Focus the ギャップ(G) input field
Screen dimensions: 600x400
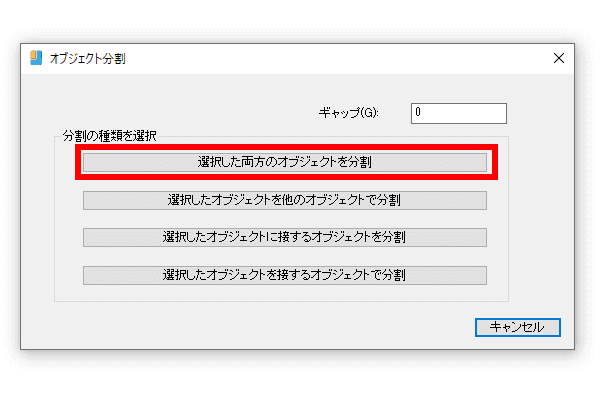[x=459, y=113]
